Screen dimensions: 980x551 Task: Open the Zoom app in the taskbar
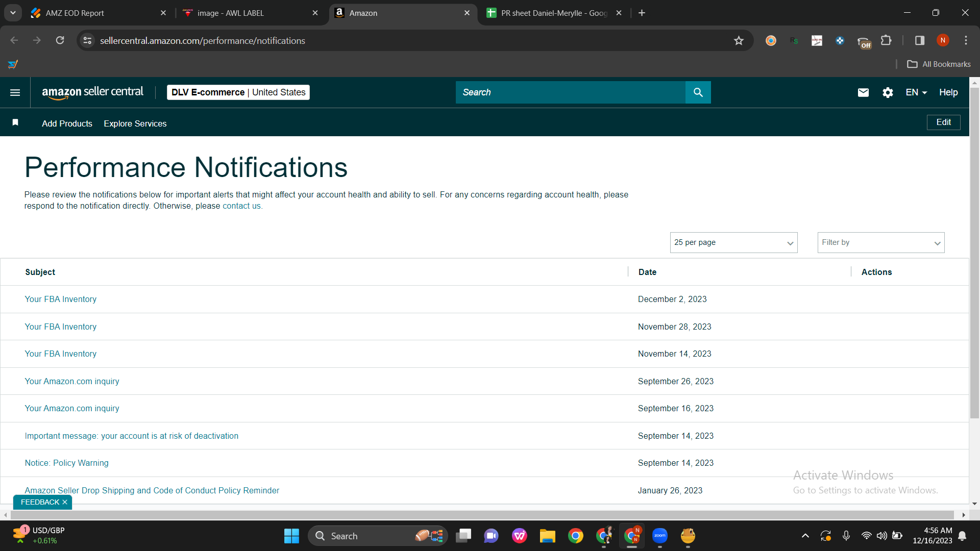click(x=660, y=536)
